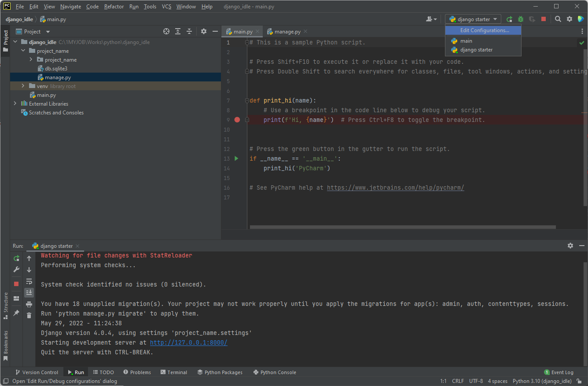Open Run panel settings gear
Viewport: 588px width, 386px height.
coord(570,246)
